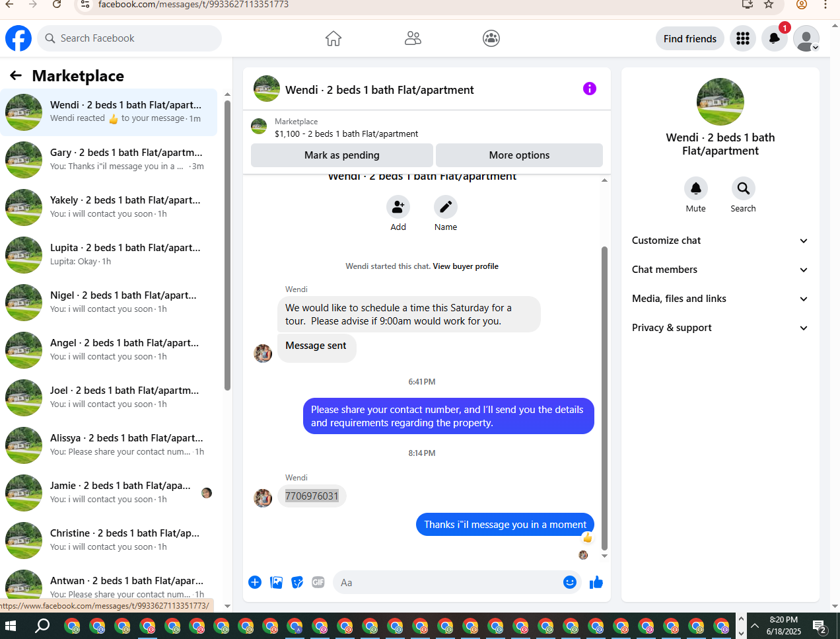This screenshot has width=840, height=639.
Task: Open the purple conversation information icon
Action: [590, 89]
